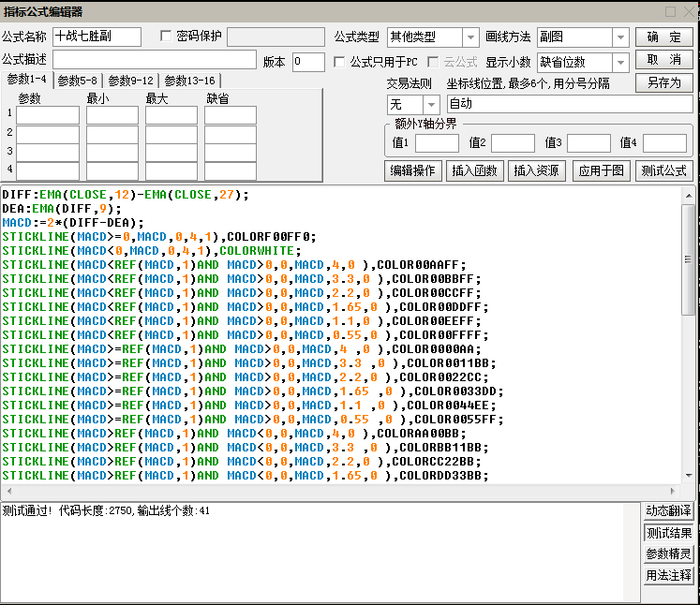Viewport: 700px width, 605px height.
Task: Click the line ending COLORDD33BB
Action: pyautogui.click(x=246, y=476)
